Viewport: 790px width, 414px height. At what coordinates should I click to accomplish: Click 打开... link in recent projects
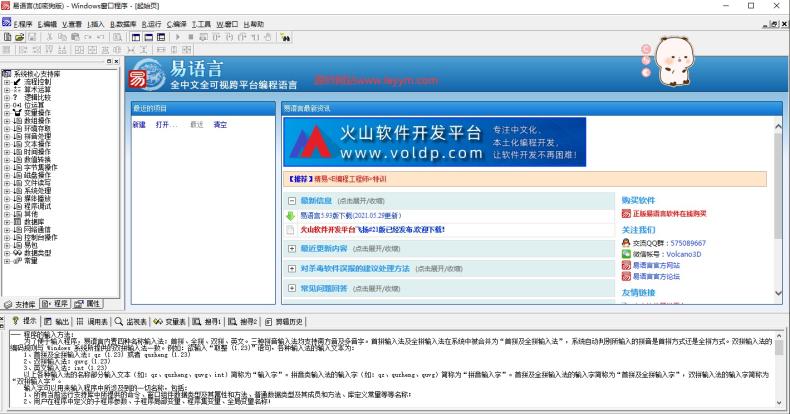[x=166, y=124]
